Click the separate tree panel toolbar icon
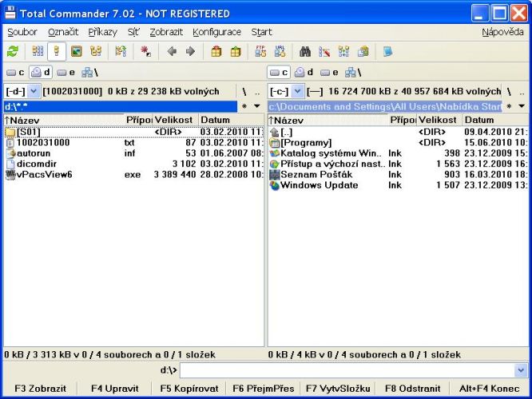 [x=121, y=52]
